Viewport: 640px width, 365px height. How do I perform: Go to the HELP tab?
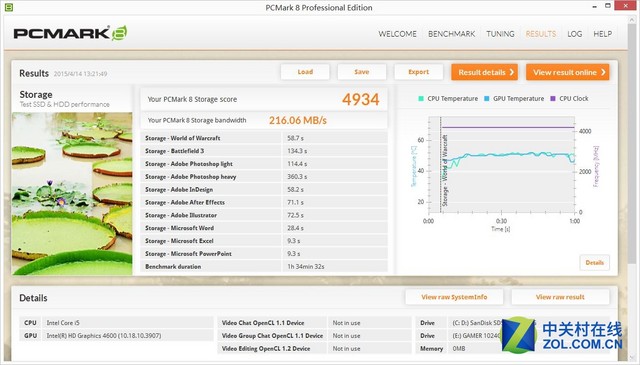602,34
